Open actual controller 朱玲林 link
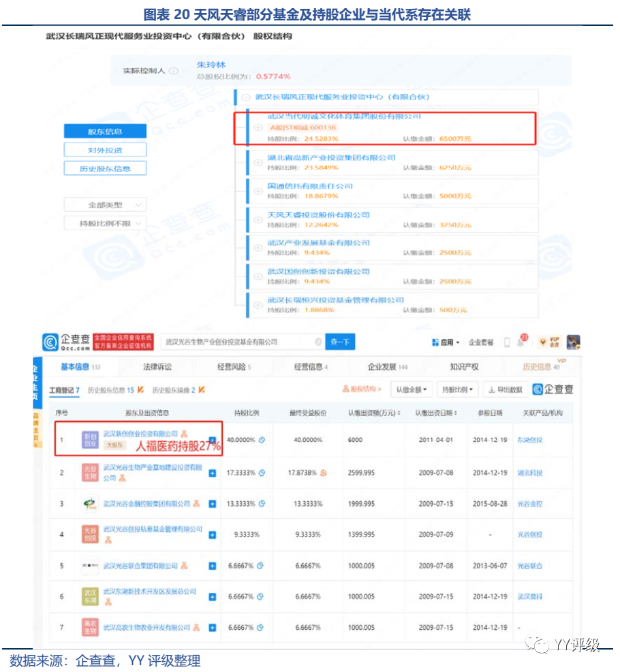Screen dimensions: 620x672 pos(211,65)
